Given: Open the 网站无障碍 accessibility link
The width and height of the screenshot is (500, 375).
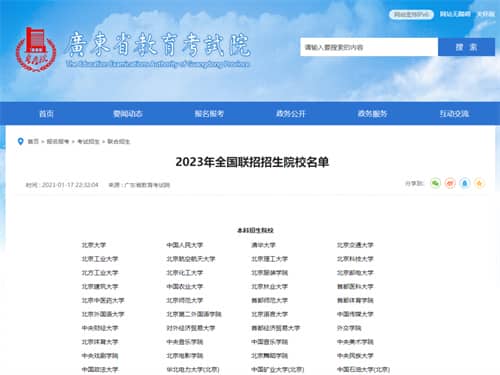Looking at the screenshot, I should click(x=455, y=14).
